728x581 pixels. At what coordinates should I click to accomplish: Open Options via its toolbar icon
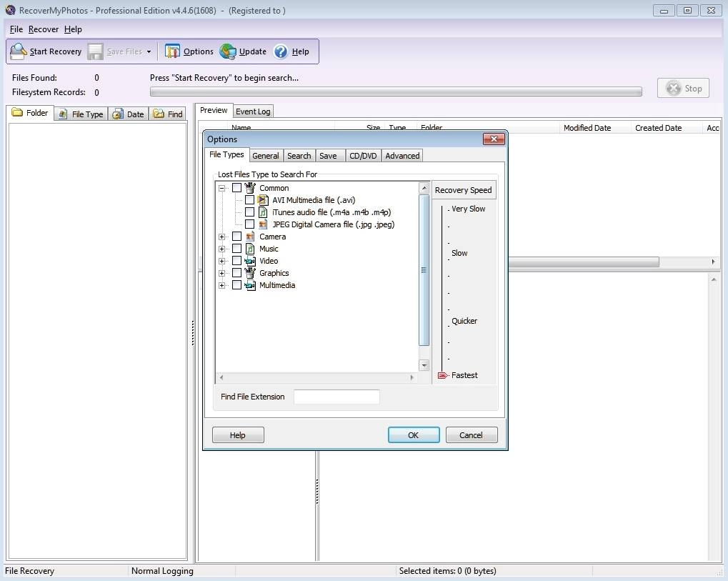click(x=172, y=51)
